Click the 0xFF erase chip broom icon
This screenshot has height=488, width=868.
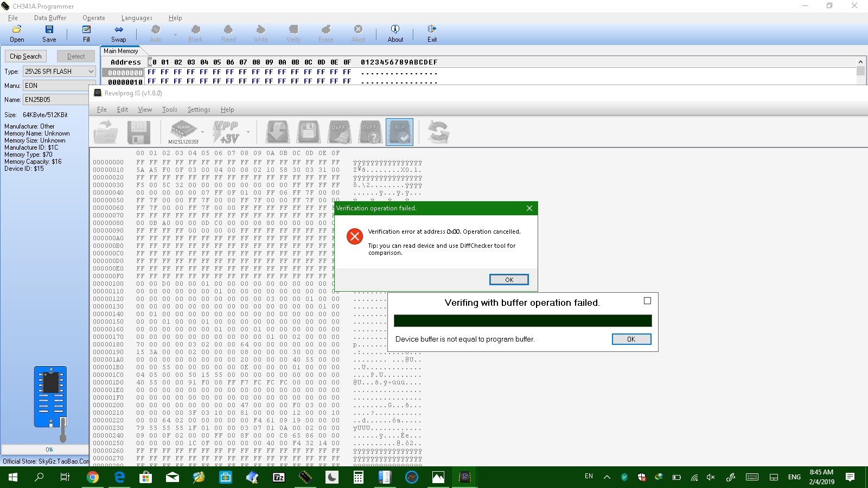click(x=339, y=132)
